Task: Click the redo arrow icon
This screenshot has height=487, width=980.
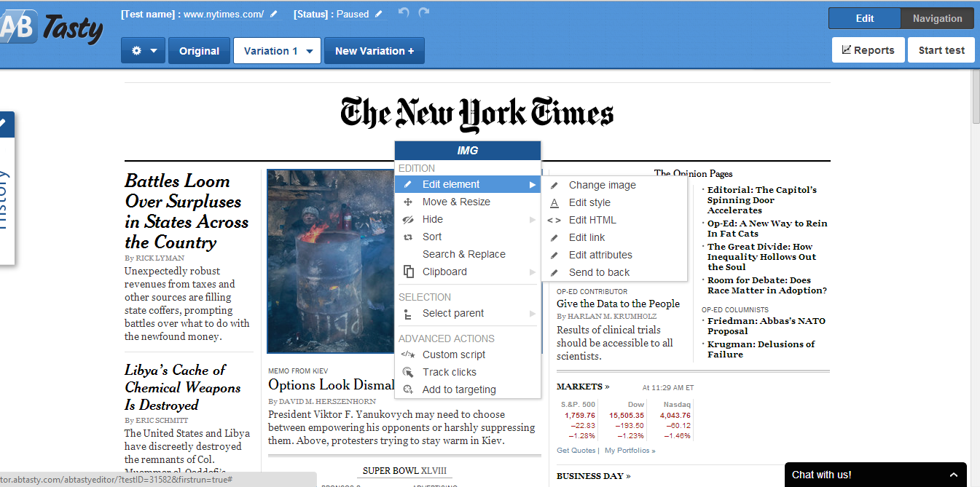Action: [x=424, y=13]
